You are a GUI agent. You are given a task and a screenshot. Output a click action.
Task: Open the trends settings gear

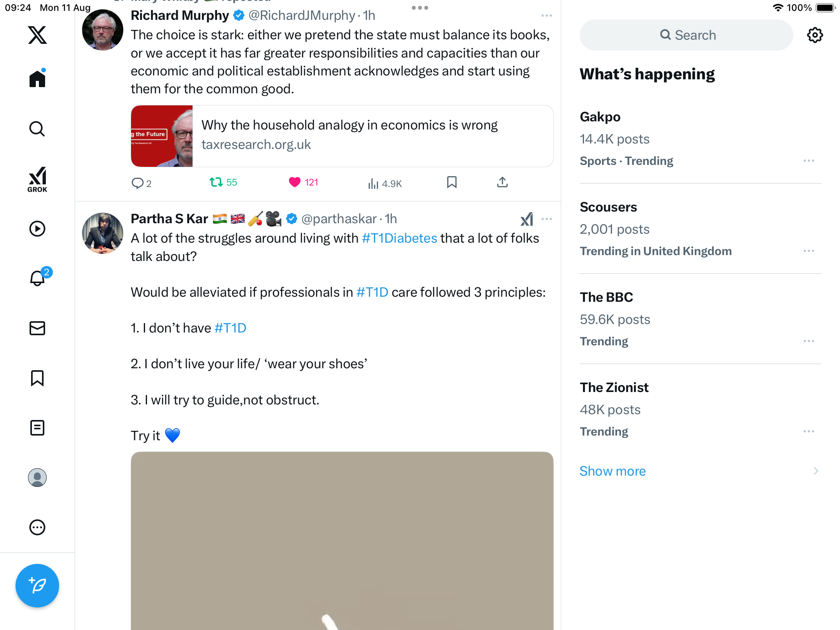pos(815,35)
